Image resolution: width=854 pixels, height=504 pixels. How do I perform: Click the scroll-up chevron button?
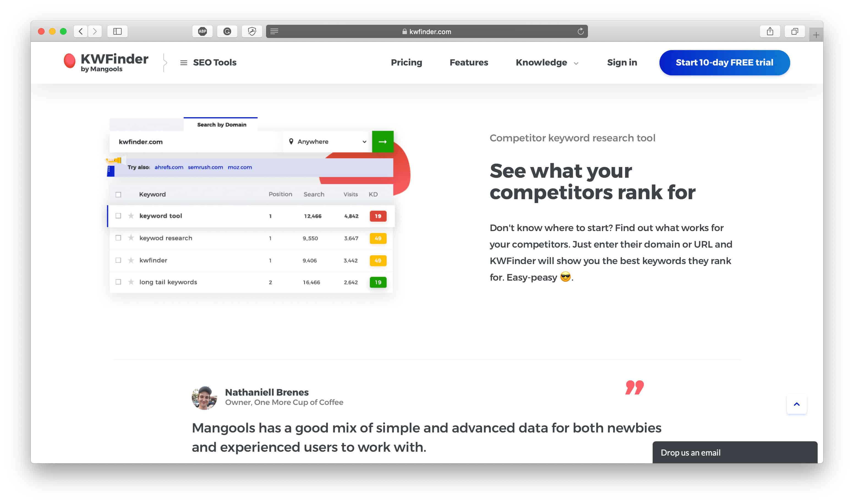[x=796, y=404]
